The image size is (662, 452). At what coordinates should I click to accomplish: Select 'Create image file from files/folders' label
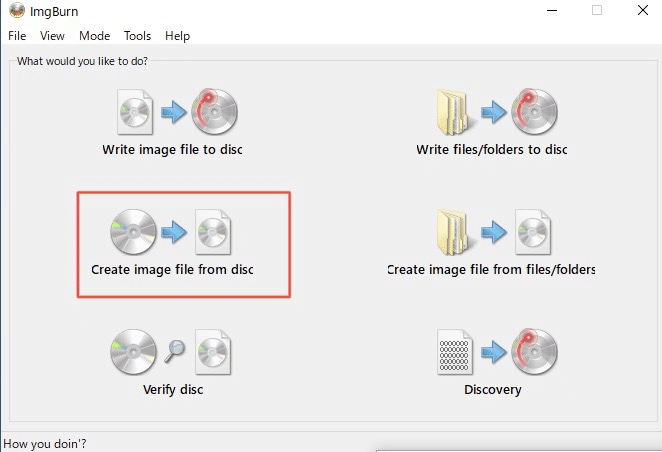(x=491, y=270)
